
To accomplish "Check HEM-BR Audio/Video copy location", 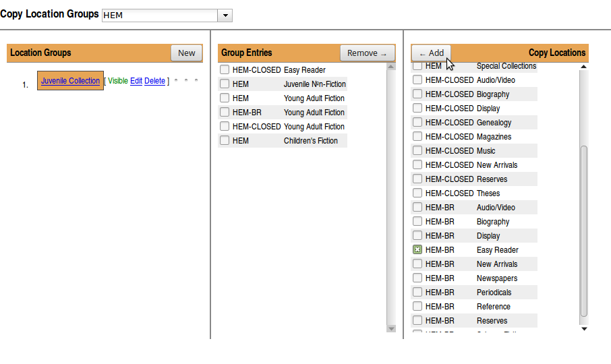I will [x=417, y=207].
